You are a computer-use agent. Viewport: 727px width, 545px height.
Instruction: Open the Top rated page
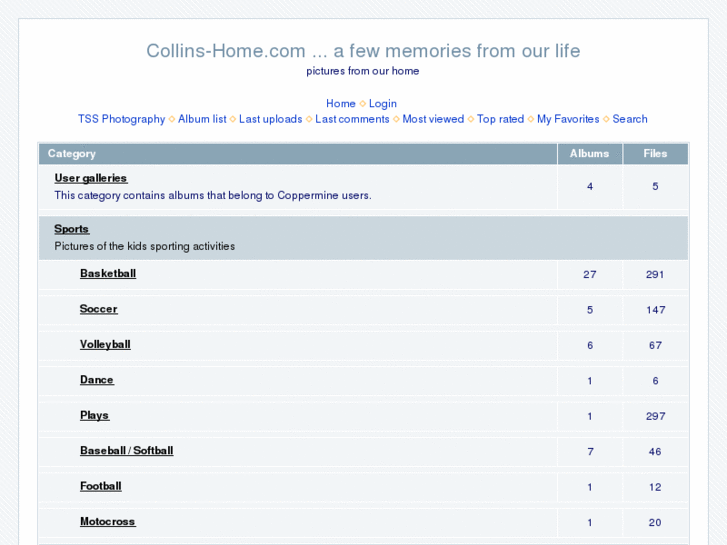point(500,119)
